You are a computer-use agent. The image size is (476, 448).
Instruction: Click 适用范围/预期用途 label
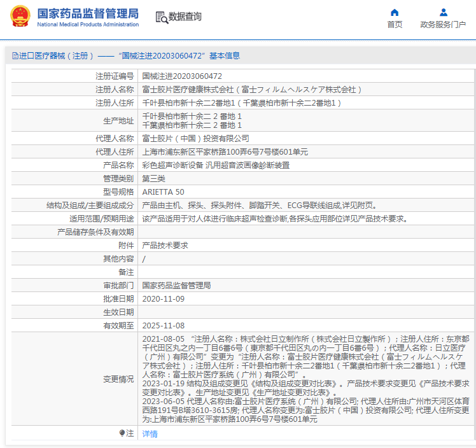tap(101, 218)
